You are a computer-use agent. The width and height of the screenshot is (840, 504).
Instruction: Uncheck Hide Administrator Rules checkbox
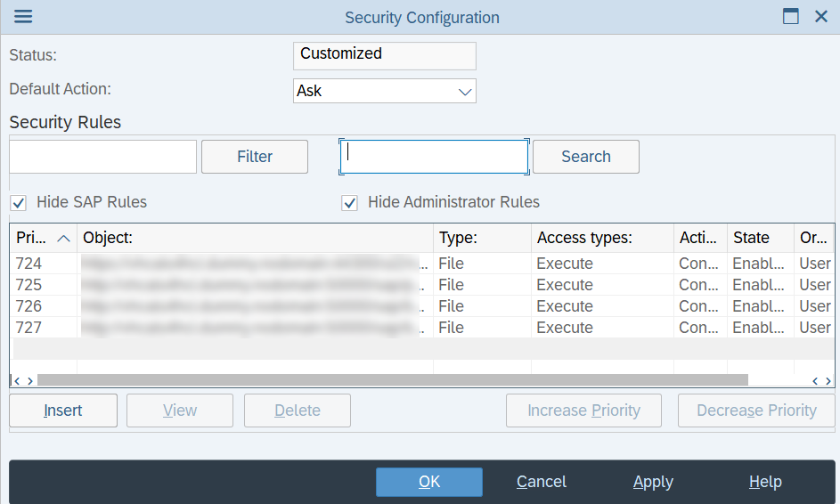coord(349,203)
